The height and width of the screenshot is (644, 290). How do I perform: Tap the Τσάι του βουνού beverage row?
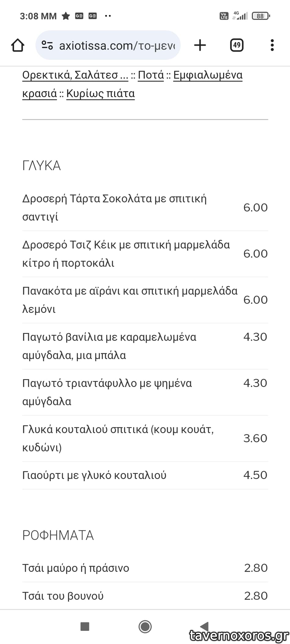click(63, 596)
